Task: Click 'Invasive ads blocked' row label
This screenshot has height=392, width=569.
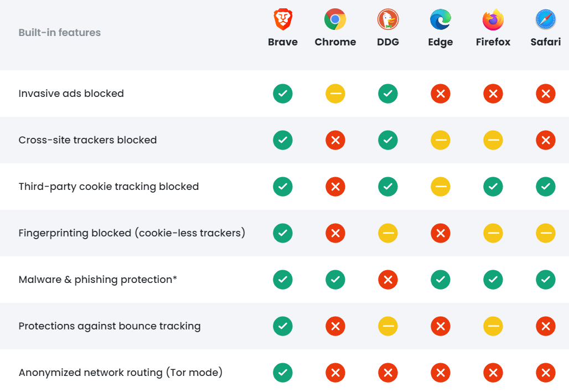Action: tap(71, 93)
